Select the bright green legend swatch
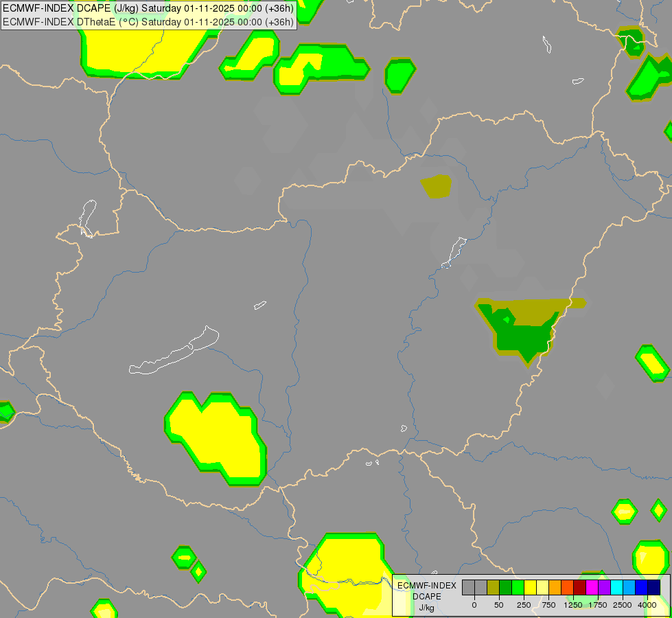672x618 pixels. (518, 587)
